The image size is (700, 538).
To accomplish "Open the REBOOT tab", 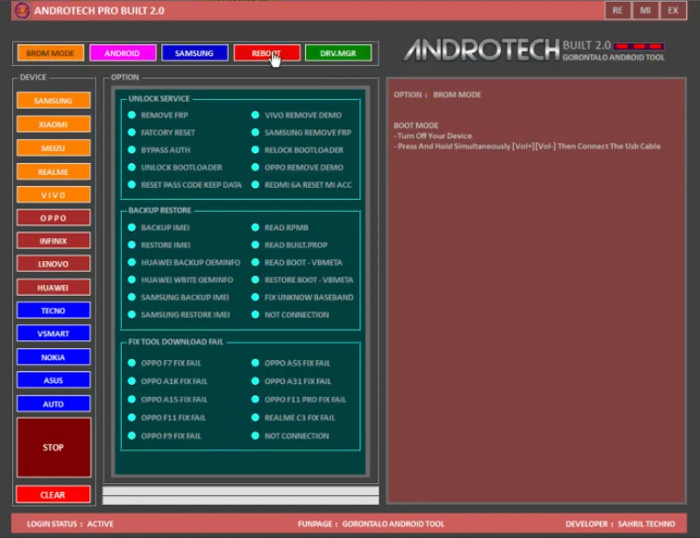I will [267, 53].
